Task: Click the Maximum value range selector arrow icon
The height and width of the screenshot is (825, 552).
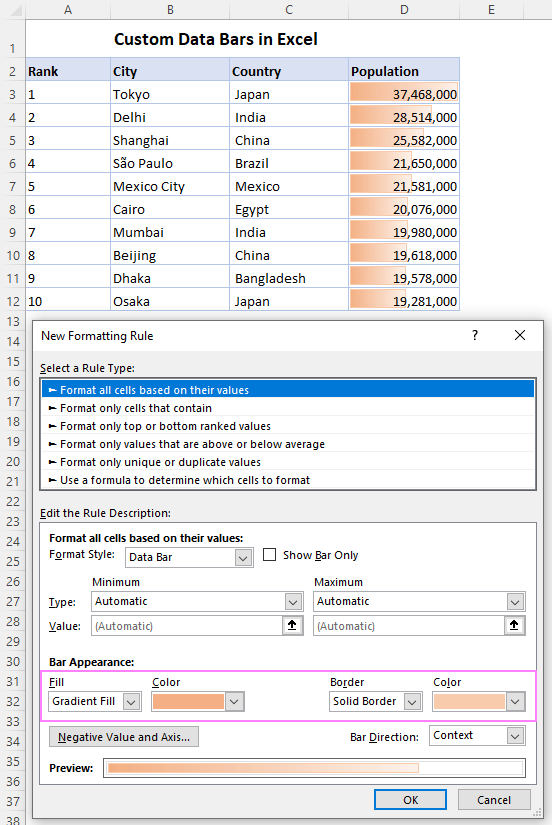Action: tap(514, 626)
